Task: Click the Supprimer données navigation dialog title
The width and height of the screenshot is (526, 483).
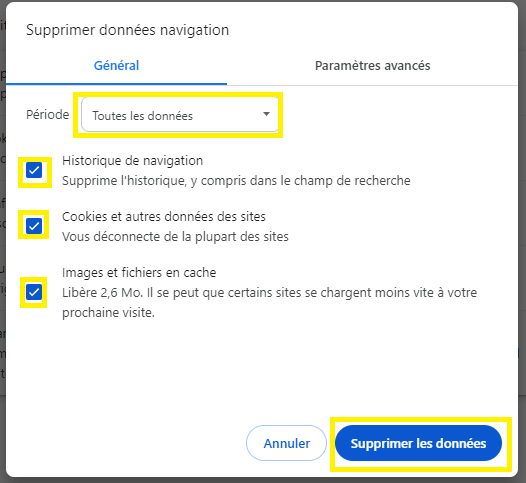Action: click(127, 30)
